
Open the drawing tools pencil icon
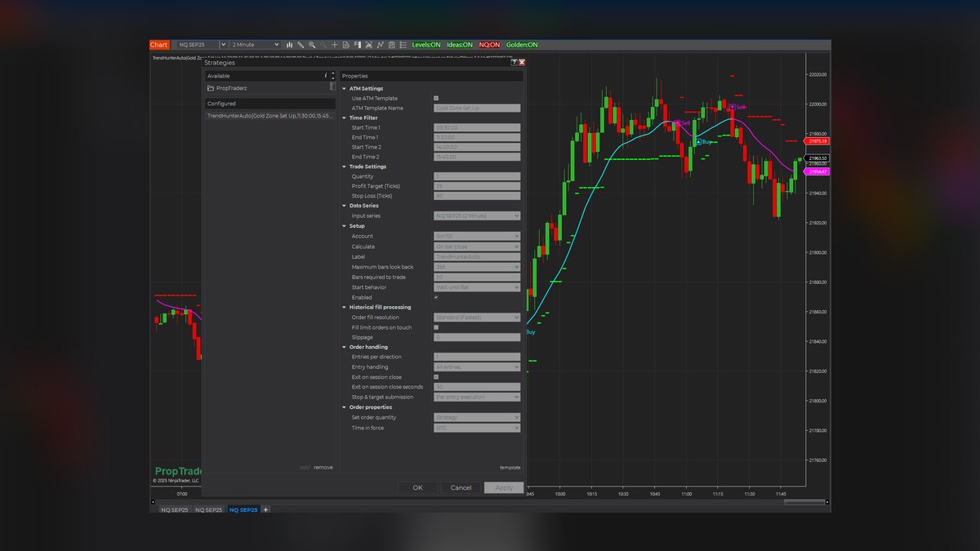301,45
